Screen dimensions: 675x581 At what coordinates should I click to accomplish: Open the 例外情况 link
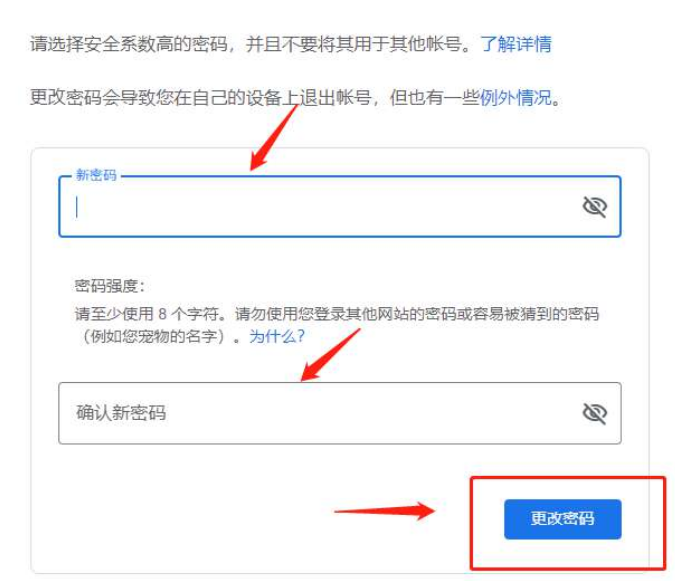coord(516,97)
